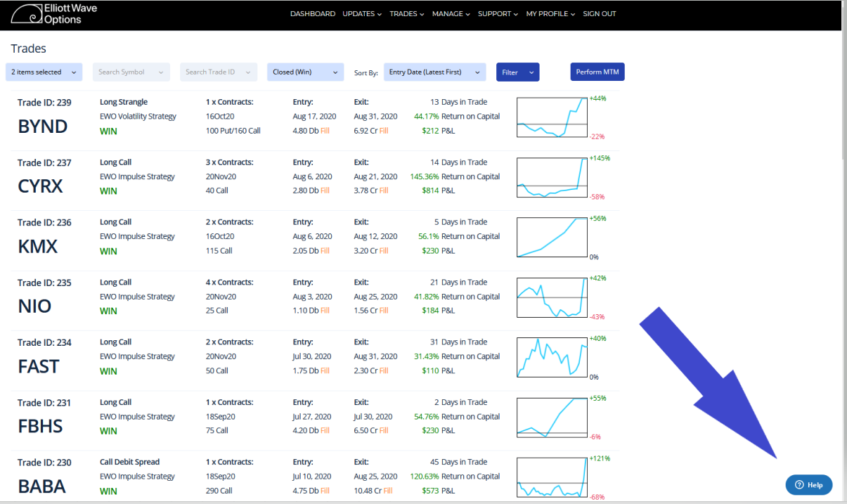Click Call Debit Spread text
Viewport: 847px width, 504px height.
129,462
